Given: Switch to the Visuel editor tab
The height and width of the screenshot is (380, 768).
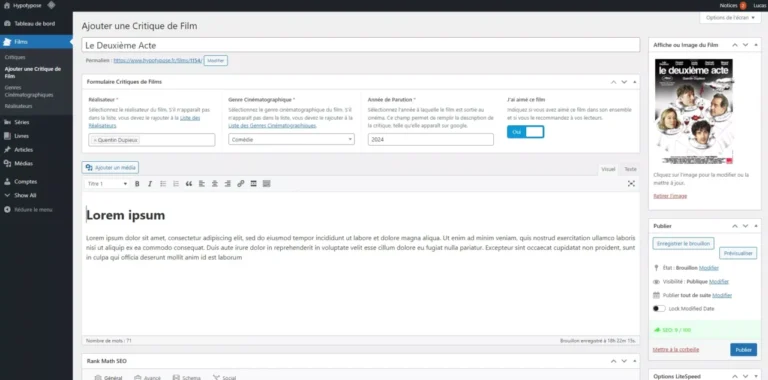Looking at the screenshot, I should 608,169.
